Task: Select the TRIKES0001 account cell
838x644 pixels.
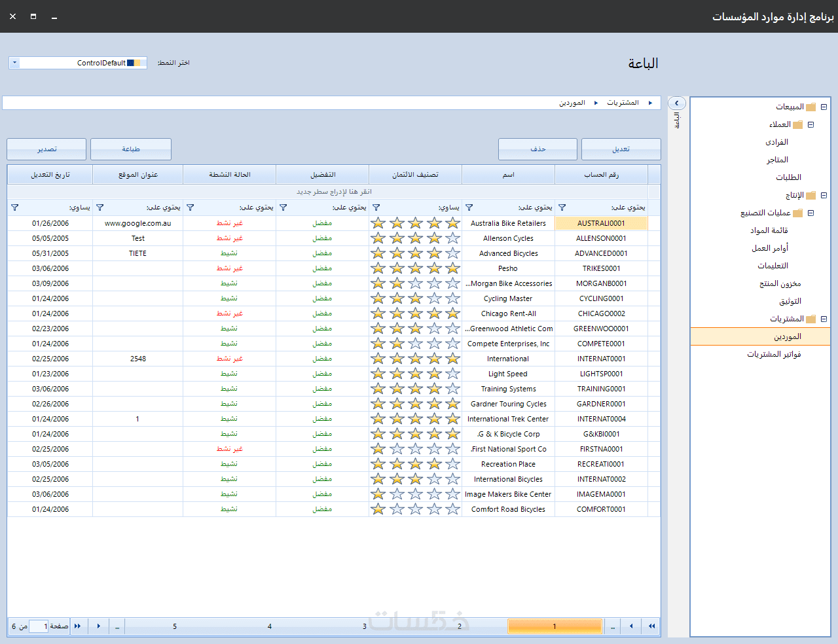Action: tap(601, 268)
